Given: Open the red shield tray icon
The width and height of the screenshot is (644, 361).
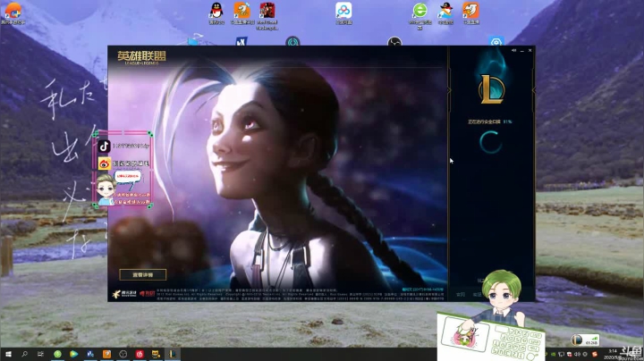Looking at the screenshot, I should [x=569, y=354].
